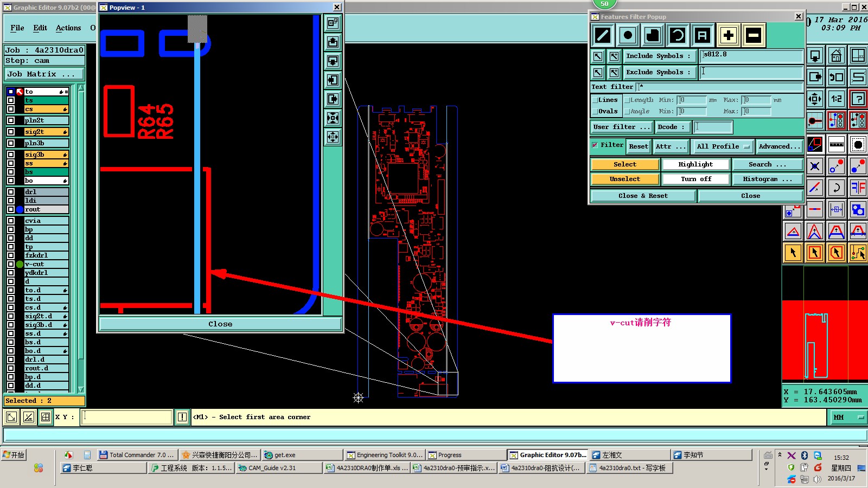Select layer ydkdrl in the layer list

[x=46, y=273]
